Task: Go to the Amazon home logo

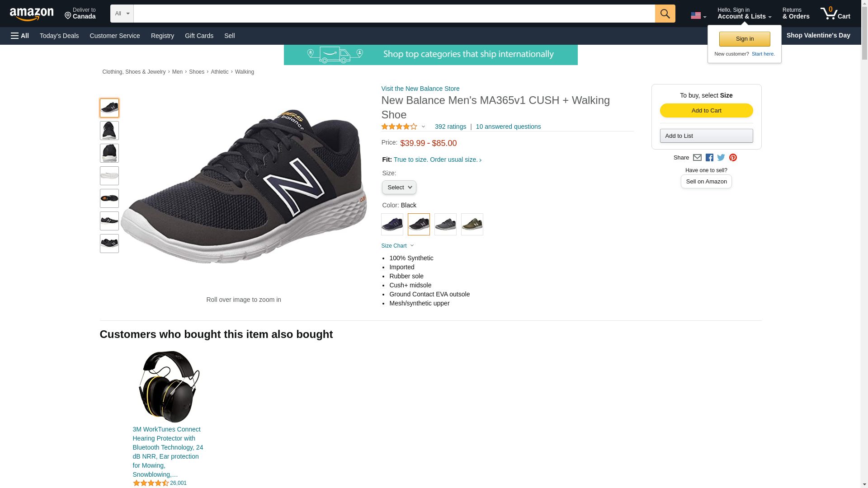Action: (x=32, y=14)
